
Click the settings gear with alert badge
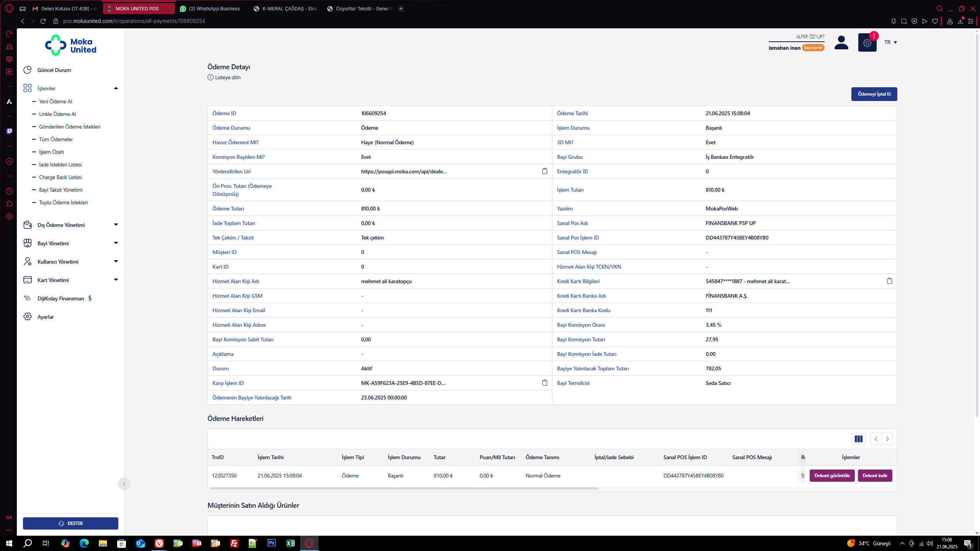[x=867, y=42]
